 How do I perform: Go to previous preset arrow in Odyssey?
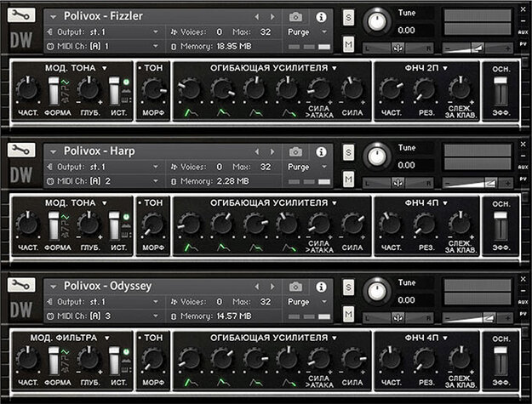click(x=257, y=287)
